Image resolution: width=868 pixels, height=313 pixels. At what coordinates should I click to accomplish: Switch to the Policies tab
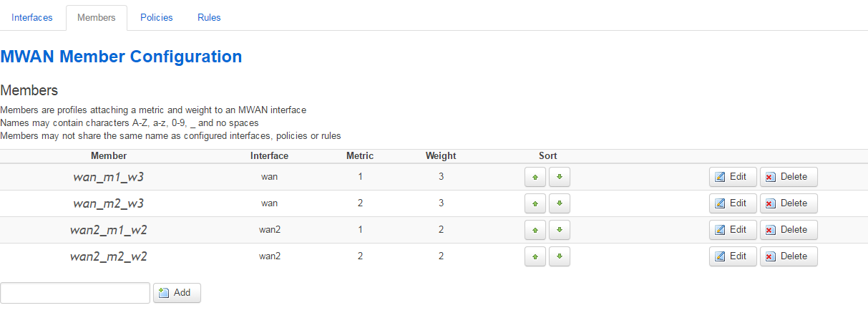point(157,18)
